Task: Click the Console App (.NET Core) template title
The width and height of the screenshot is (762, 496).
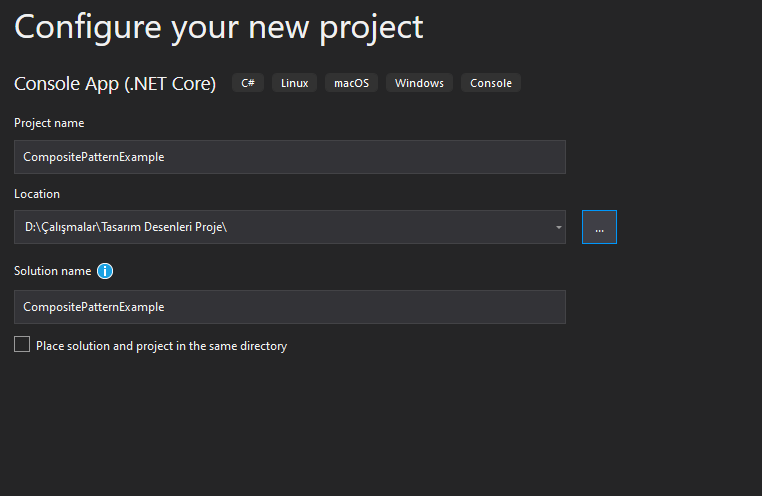Action: (115, 84)
